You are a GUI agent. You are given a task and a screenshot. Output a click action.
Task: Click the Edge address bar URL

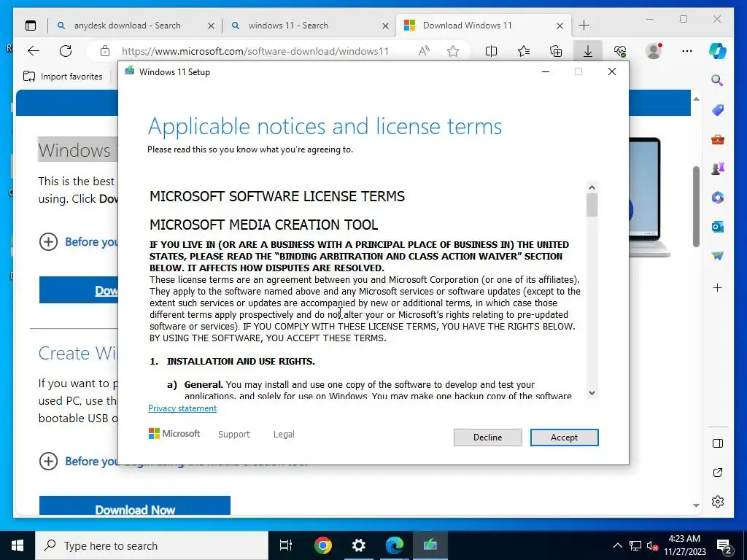[x=255, y=51]
